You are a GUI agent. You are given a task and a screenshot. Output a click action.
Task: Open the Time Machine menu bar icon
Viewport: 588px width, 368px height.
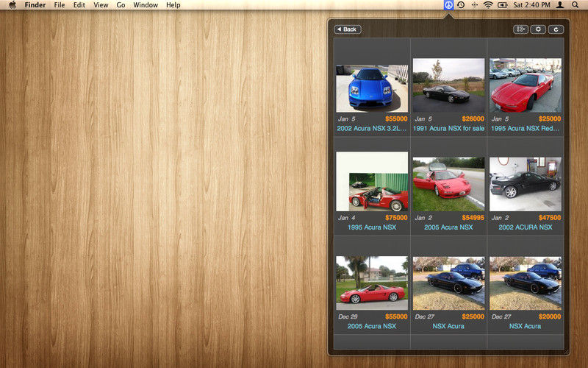(x=461, y=5)
